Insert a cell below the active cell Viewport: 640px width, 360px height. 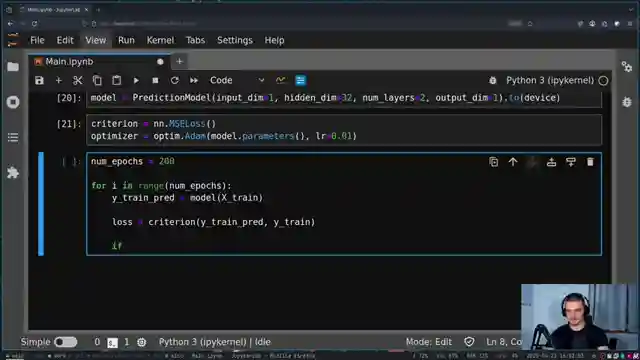pos(571,162)
